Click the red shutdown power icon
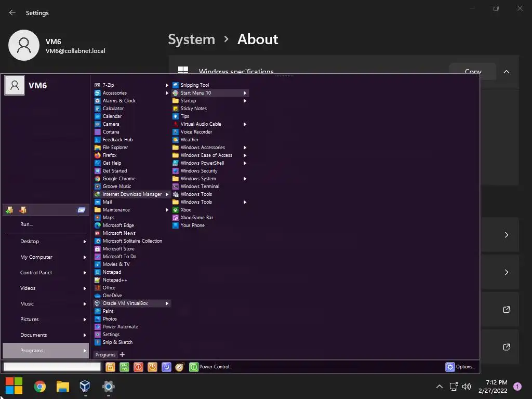The image size is (532, 399). pos(138,367)
